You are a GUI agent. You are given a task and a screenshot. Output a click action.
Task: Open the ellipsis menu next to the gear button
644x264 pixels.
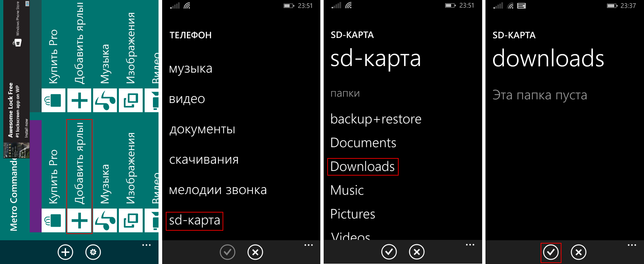[146, 245]
